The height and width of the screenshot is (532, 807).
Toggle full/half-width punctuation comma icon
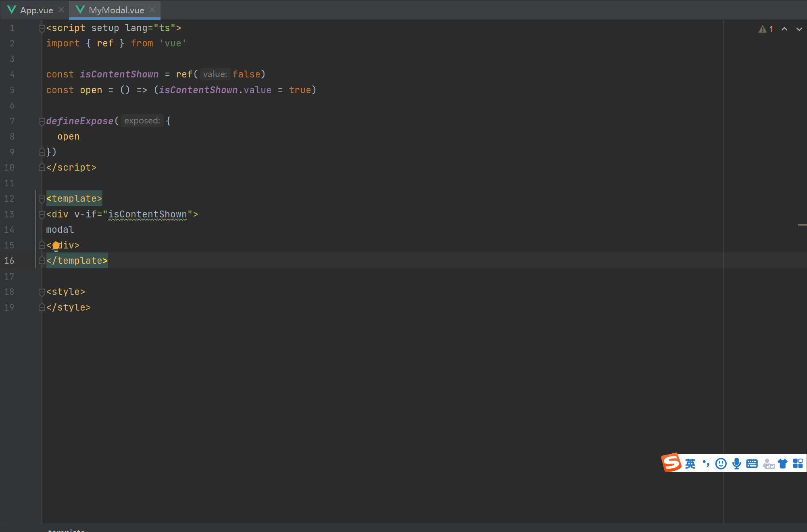(x=705, y=463)
